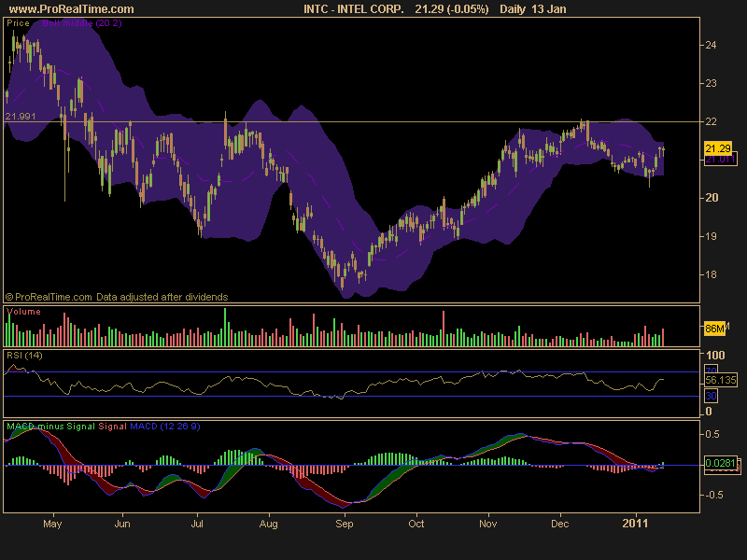The width and height of the screenshot is (747, 560).
Task: Click the green 0.0281 MACD value tag
Action: pos(719,463)
